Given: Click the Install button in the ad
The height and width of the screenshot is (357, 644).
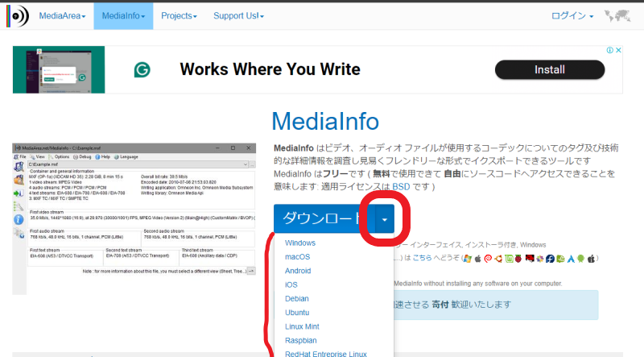Looking at the screenshot, I should coord(550,69).
